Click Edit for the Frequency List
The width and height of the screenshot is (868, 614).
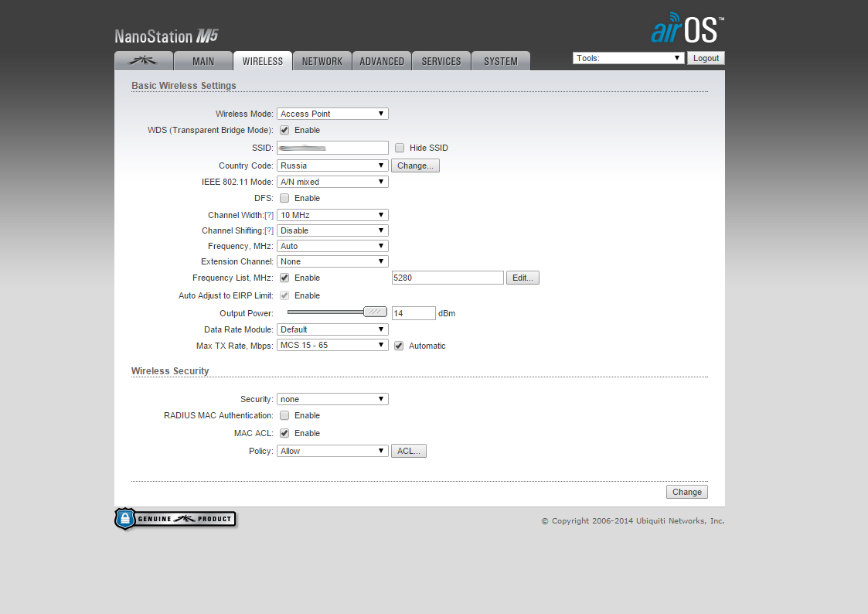tap(523, 278)
